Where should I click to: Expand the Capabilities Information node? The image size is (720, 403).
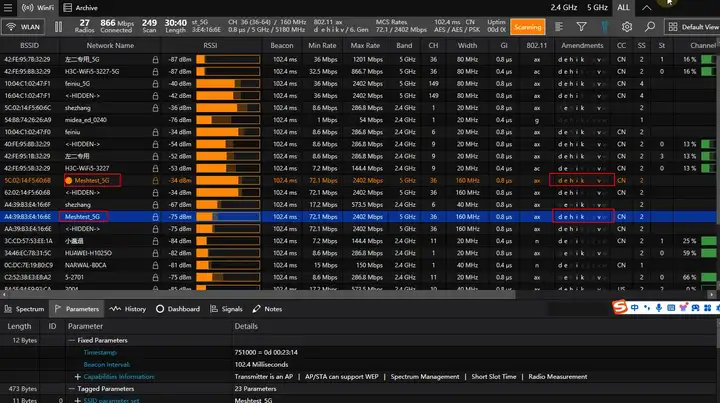(78, 377)
